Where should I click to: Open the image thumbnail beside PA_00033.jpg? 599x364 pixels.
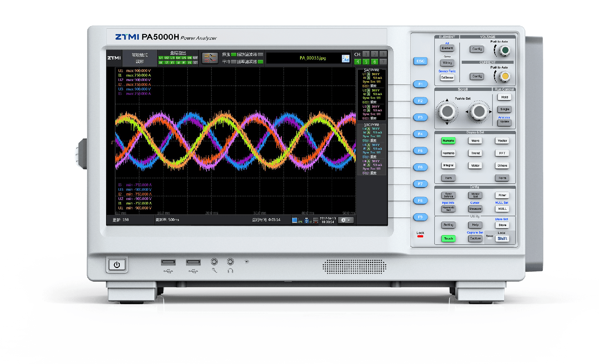[x=346, y=58]
